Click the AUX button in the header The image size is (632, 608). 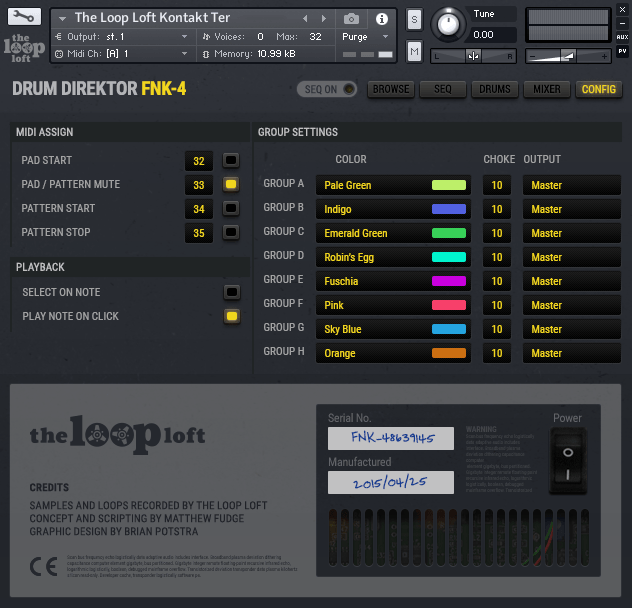click(x=622, y=36)
